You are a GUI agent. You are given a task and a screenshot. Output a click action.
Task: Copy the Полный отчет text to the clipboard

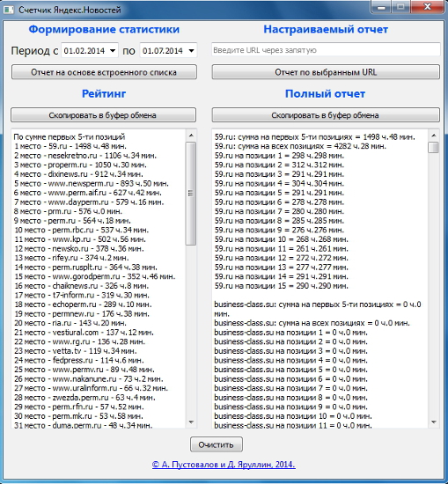point(326,115)
